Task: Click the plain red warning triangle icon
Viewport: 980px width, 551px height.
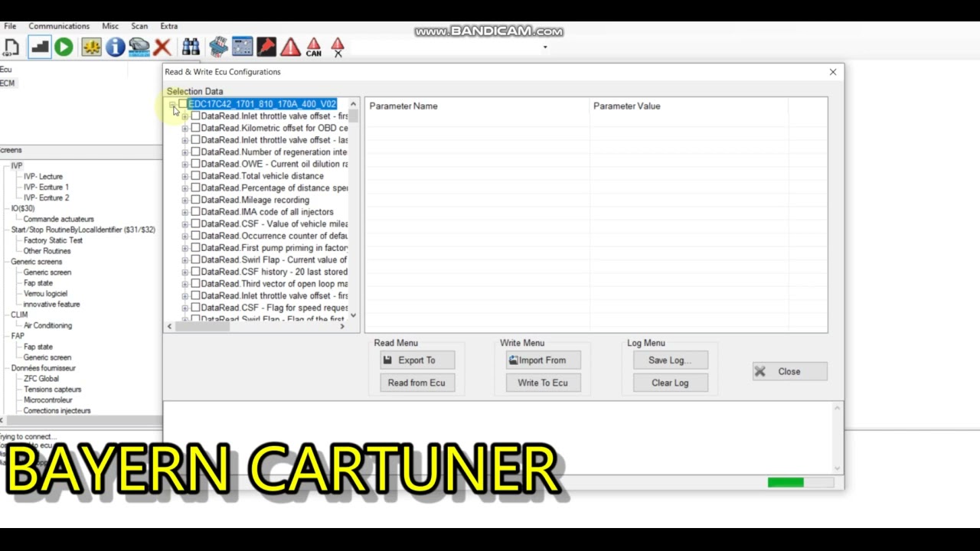Action: (x=290, y=47)
